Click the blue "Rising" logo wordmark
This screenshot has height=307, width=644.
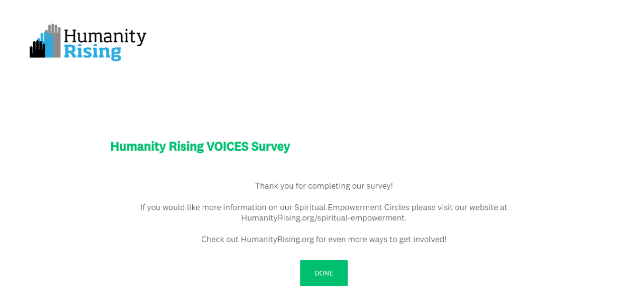click(x=93, y=52)
